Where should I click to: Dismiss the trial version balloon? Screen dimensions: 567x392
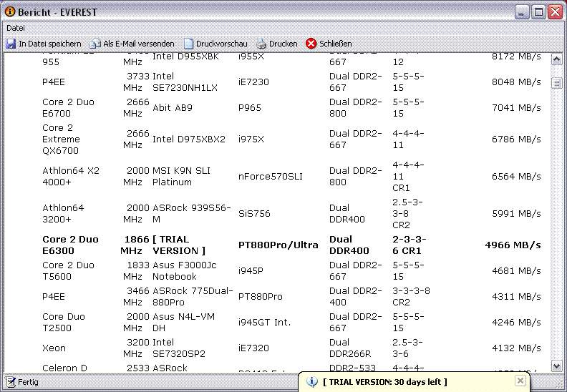point(520,381)
